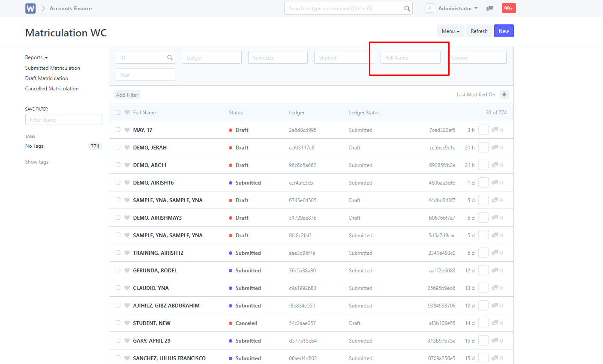Click the search magnifier in command bar
Image resolution: width=603 pixels, height=364 pixels.
407,9
